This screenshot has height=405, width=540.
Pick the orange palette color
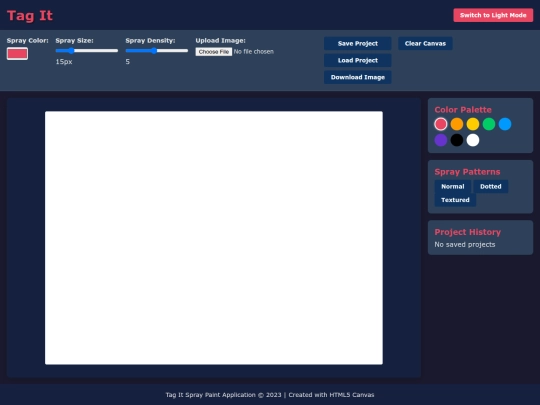(x=457, y=124)
